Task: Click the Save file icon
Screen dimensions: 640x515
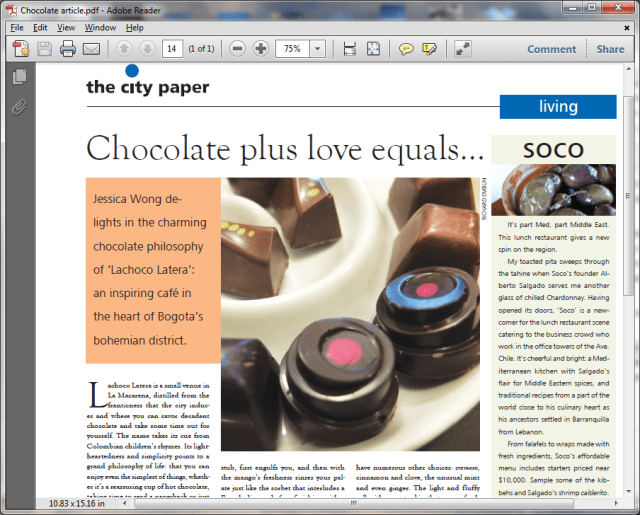Action: 45,49
